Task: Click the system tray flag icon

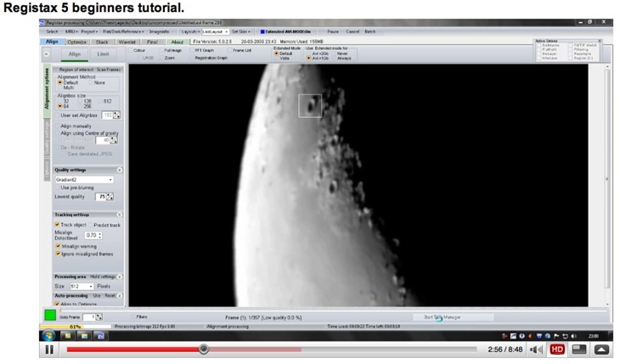Action: coord(556,336)
